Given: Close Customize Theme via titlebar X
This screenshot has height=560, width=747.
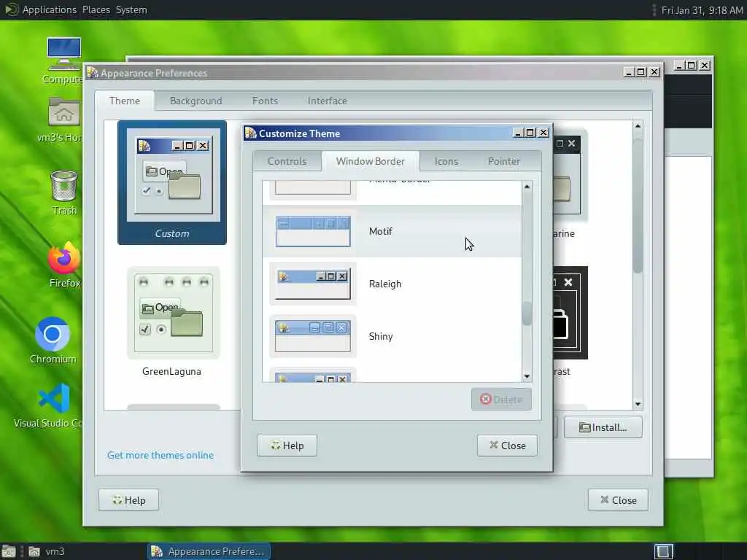Looking at the screenshot, I should pyautogui.click(x=543, y=133).
